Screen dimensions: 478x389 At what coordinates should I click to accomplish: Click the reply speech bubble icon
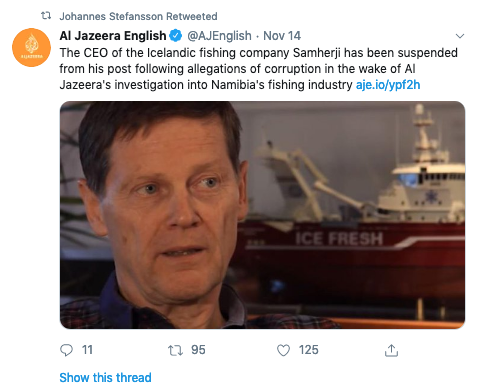pyautogui.click(x=66, y=350)
